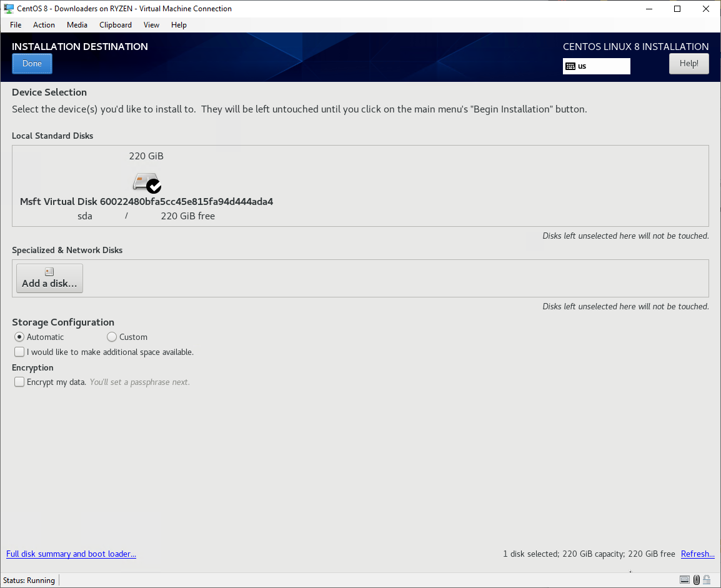The height and width of the screenshot is (588, 721).
Task: Click the Refresh... link
Action: point(697,554)
